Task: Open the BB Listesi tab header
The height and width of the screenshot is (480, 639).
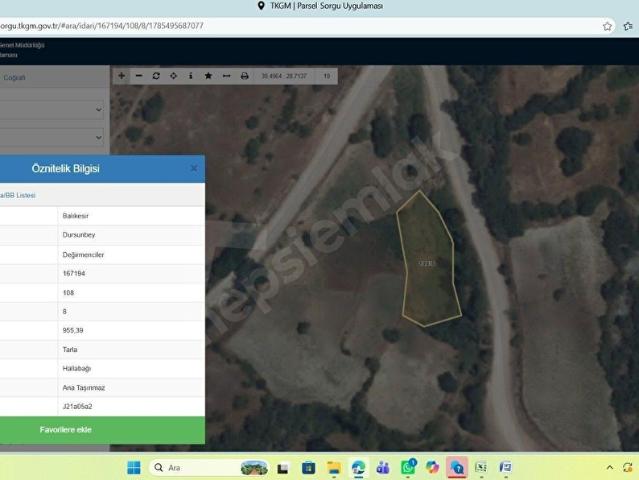Action: click(18, 196)
